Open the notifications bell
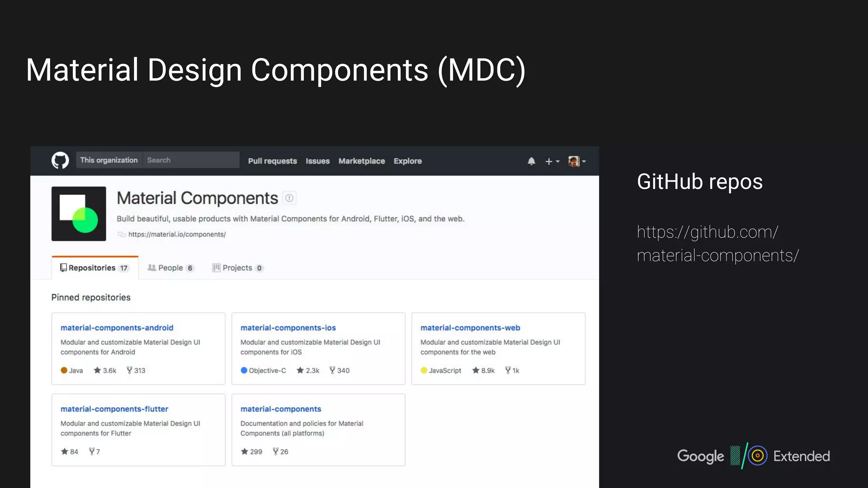The width and height of the screenshot is (868, 488). (x=531, y=161)
